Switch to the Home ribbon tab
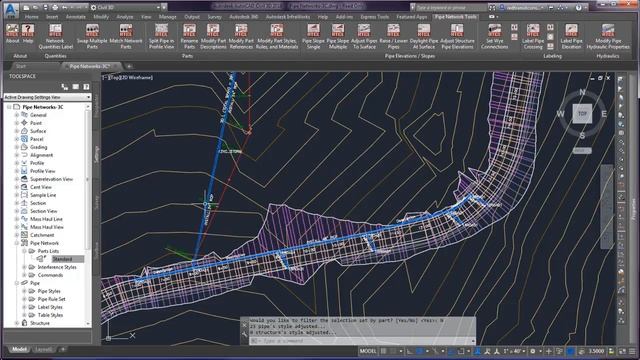The height and width of the screenshot is (360, 640). click(31, 17)
